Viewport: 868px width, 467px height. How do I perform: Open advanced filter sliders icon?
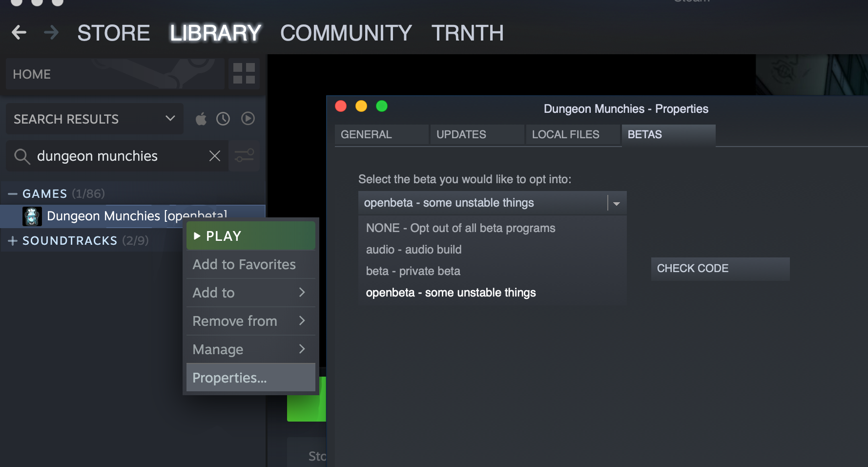point(244,156)
